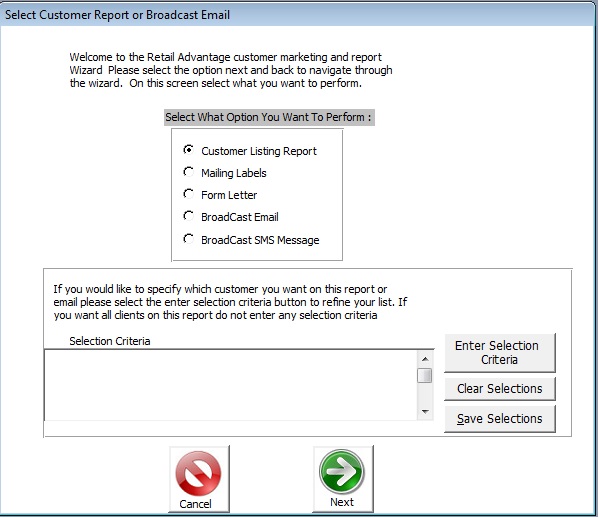This screenshot has height=518, width=599.
Task: Click inside the Selection Criteria text box
Action: click(231, 385)
